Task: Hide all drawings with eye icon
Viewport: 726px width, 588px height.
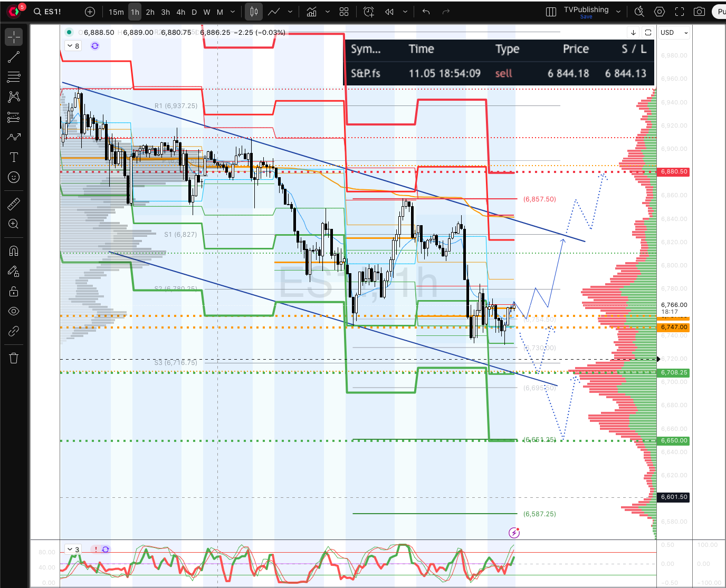Action: point(14,311)
